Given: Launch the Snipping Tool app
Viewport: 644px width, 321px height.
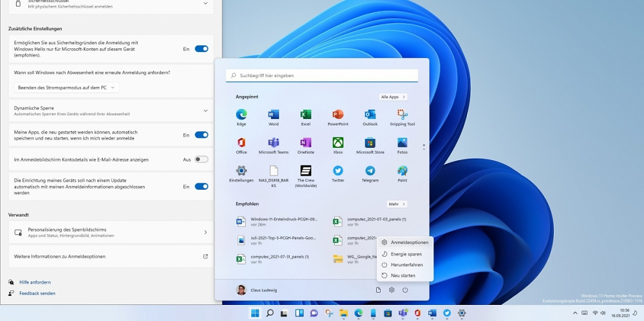Looking at the screenshot, I should pyautogui.click(x=402, y=117).
